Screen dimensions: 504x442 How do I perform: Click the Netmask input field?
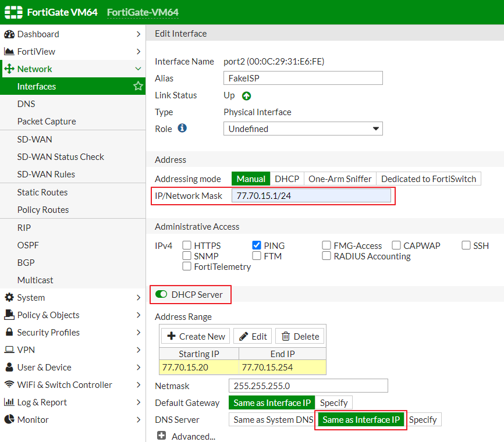click(308, 386)
